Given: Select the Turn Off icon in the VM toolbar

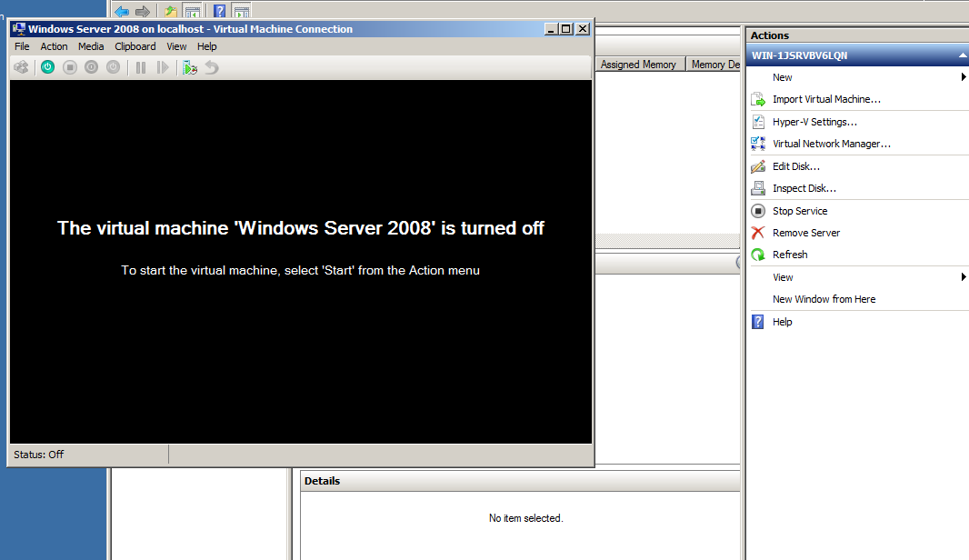Looking at the screenshot, I should tap(70, 66).
